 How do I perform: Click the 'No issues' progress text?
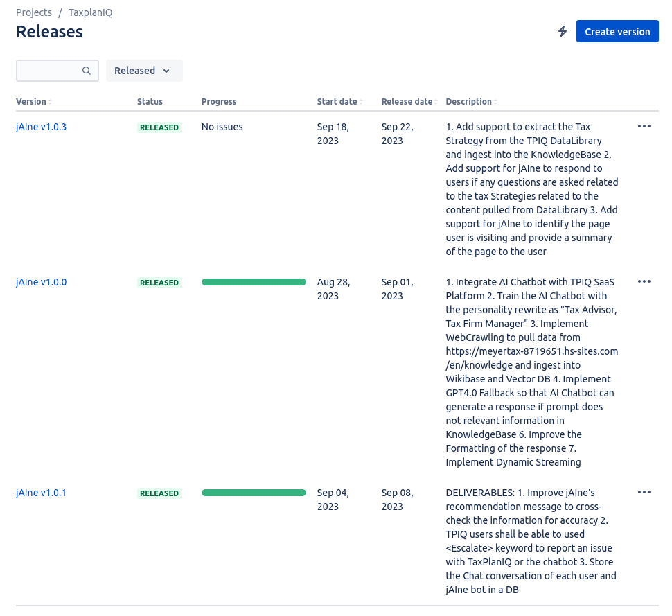(222, 127)
